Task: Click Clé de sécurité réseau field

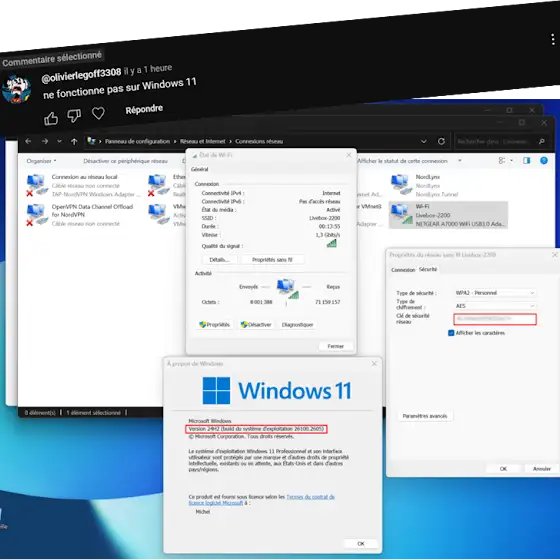Action: [x=495, y=319]
